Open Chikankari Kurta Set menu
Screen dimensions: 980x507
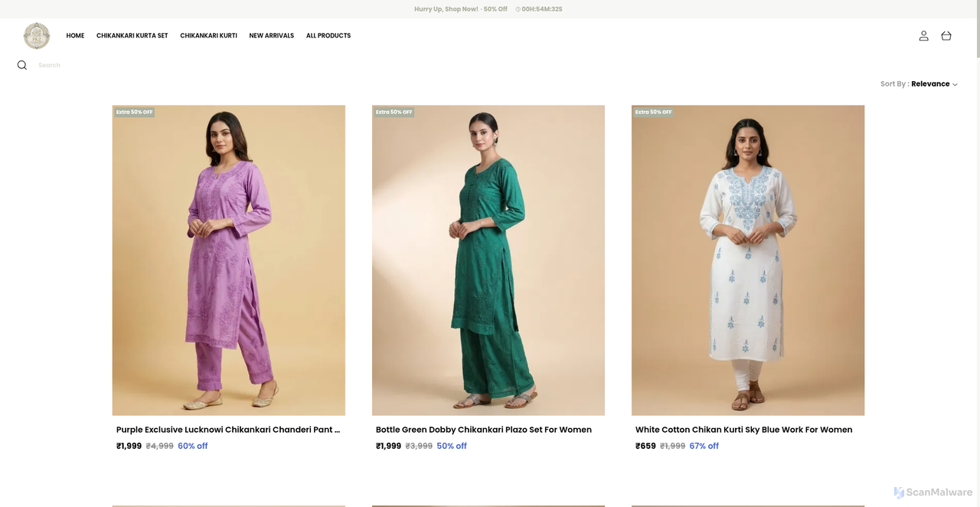coord(132,36)
